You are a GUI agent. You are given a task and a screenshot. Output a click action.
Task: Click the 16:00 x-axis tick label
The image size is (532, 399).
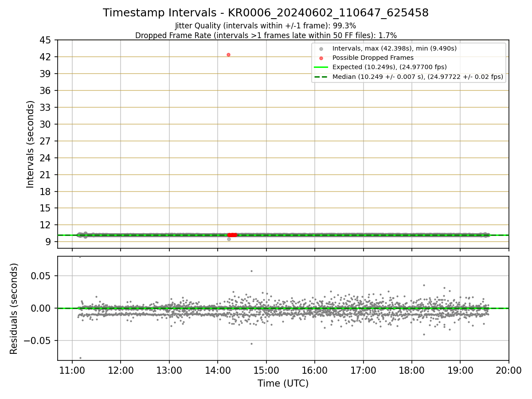[x=314, y=371]
